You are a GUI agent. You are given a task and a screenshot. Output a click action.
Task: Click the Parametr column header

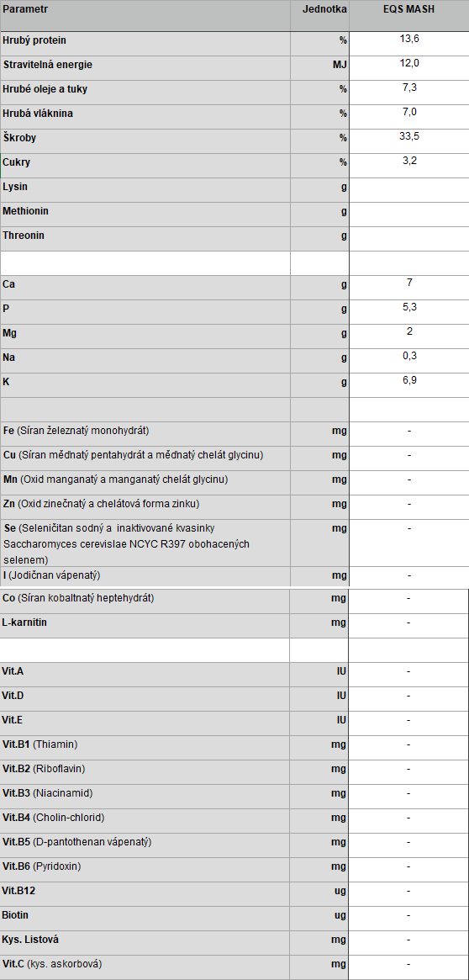(x=145, y=16)
